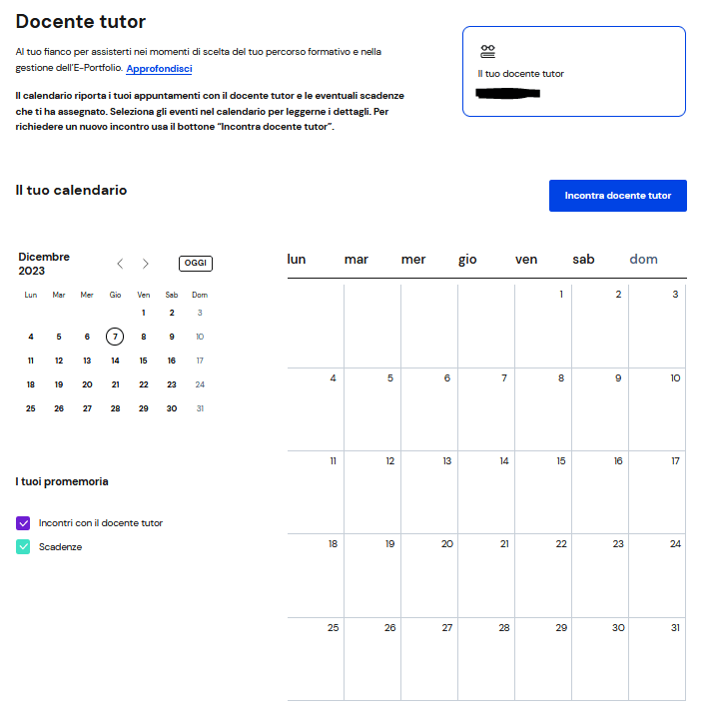
Task: Select day 15 in mini calendar
Action: [x=144, y=361]
